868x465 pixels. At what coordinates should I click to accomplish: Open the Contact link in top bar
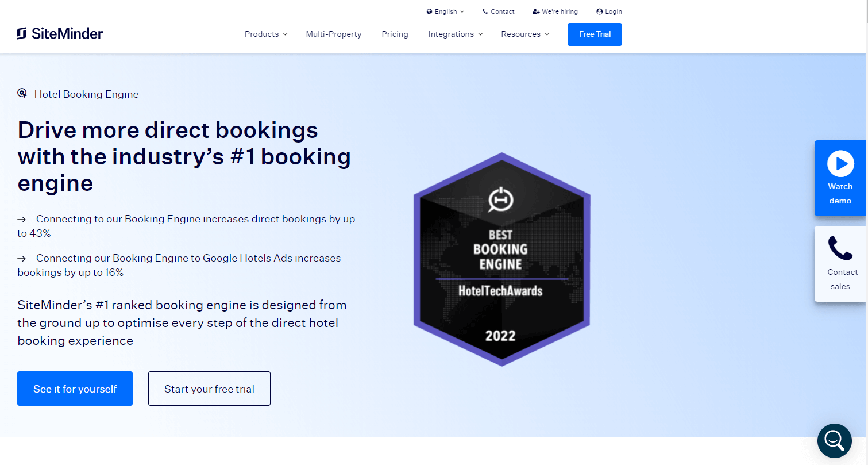pyautogui.click(x=503, y=11)
